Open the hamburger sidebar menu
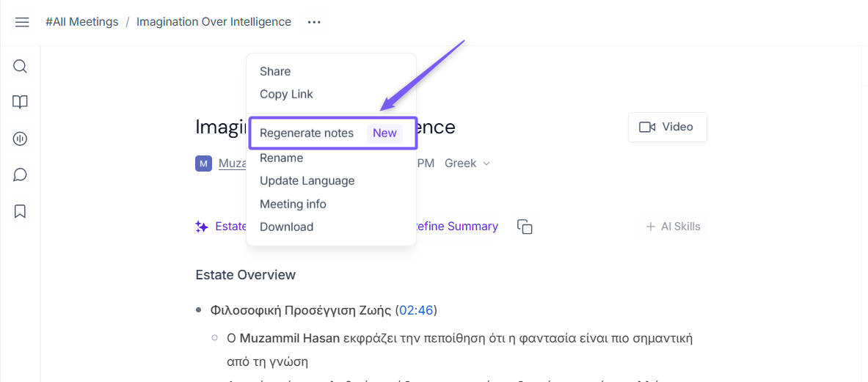 point(22,22)
